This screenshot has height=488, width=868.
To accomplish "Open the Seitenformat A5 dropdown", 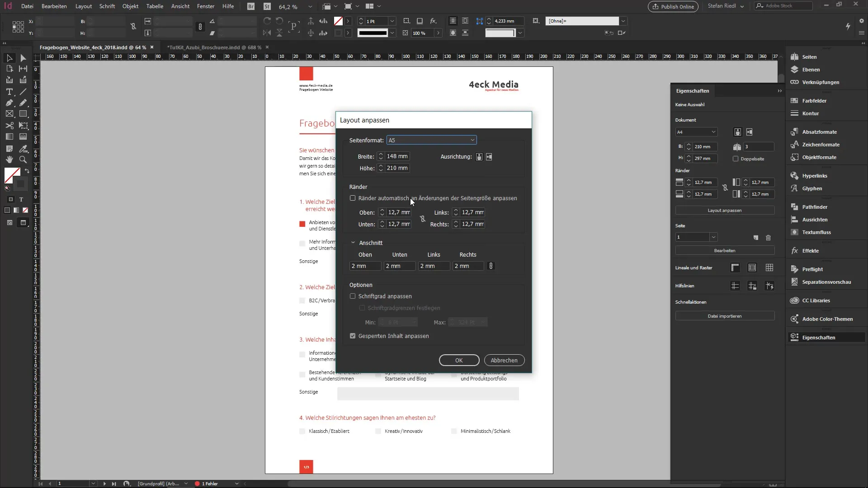I will tap(432, 140).
